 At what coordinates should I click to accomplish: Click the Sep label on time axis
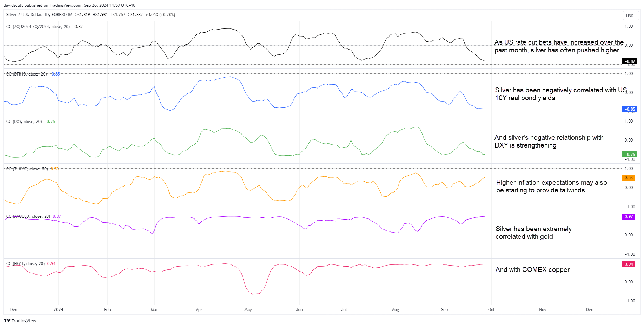445,310
